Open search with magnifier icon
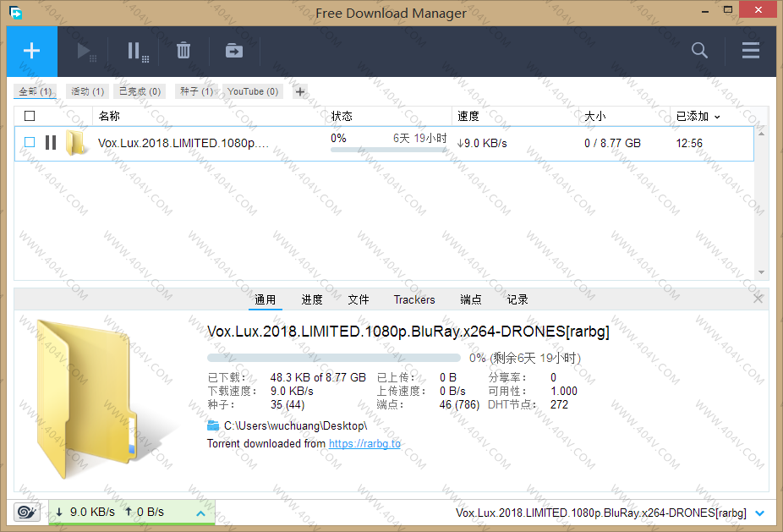This screenshot has width=783, height=532. tap(699, 51)
